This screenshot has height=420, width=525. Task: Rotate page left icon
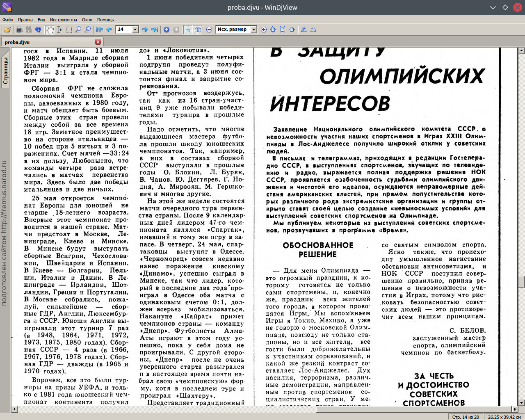[304, 30]
